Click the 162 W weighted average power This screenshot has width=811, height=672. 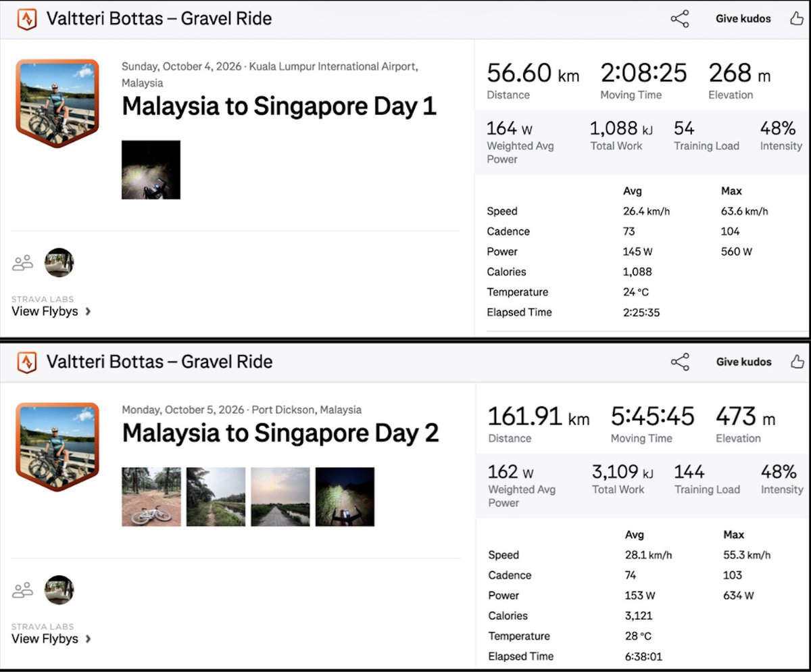[511, 472]
